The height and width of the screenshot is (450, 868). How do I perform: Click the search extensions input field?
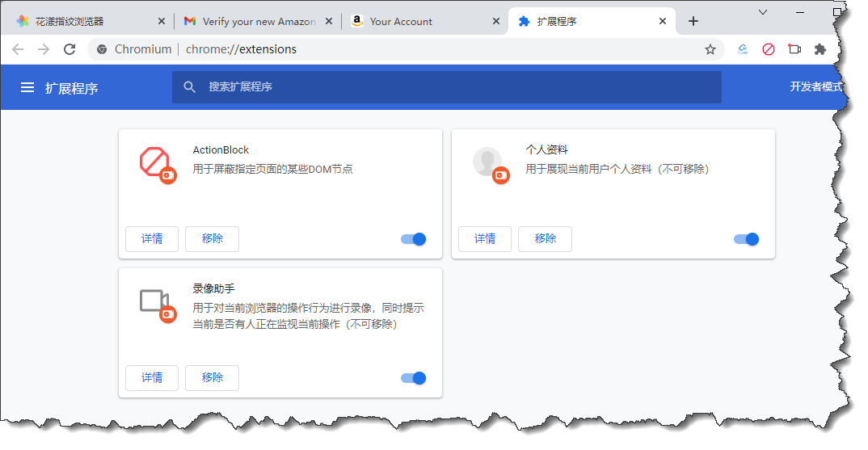pyautogui.click(x=446, y=87)
